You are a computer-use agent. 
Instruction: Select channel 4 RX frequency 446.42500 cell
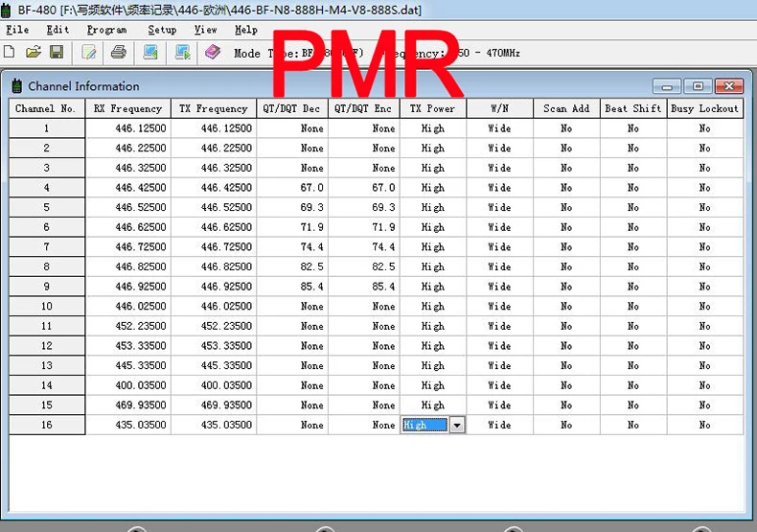(128, 188)
